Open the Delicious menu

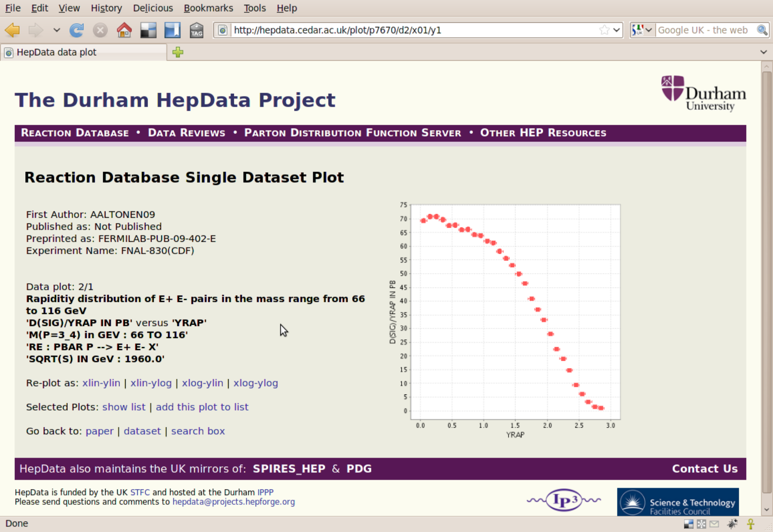coord(153,8)
